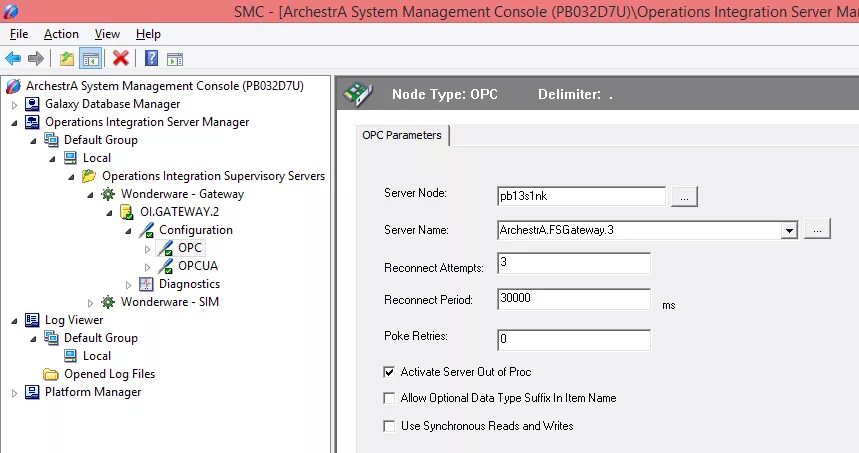Enable Allow Optional Data Type Suffix checkbox

click(x=389, y=398)
